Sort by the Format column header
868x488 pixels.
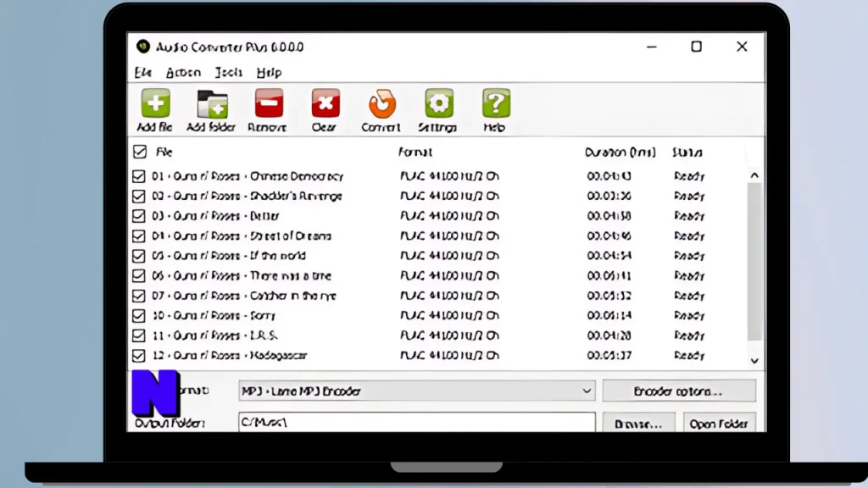pyautogui.click(x=415, y=152)
